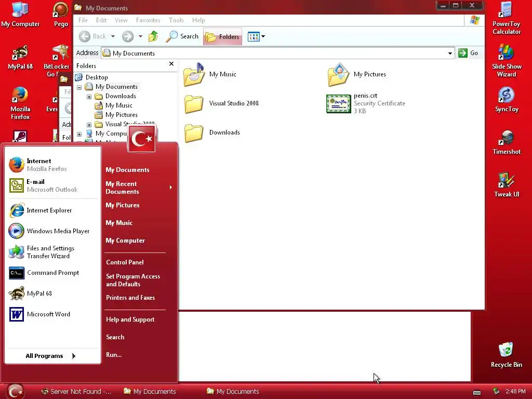Open the Views dropdown button
The height and width of the screenshot is (399, 532).
(x=256, y=36)
